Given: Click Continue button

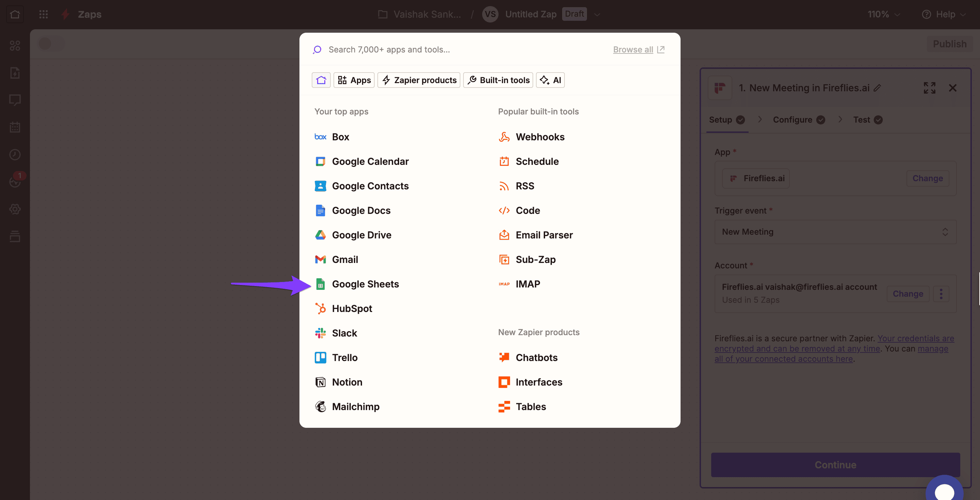Looking at the screenshot, I should [x=835, y=465].
